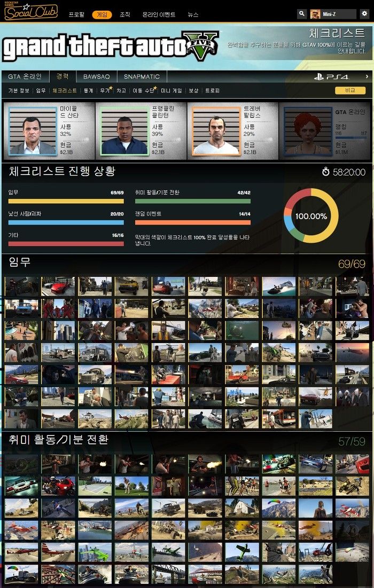Select the 체크리스트 sub-navigation link
Image resolution: width=374 pixels, height=588 pixels.
[x=65, y=91]
